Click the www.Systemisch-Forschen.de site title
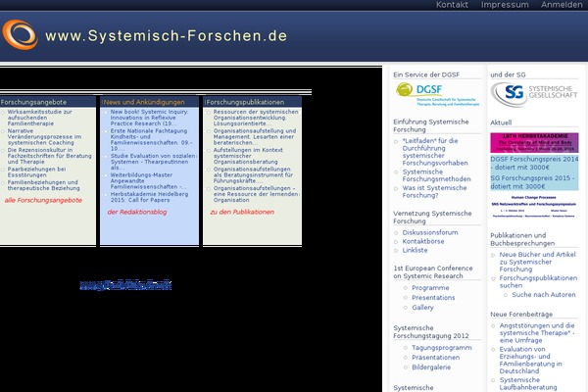The height and width of the screenshot is (392, 588). (x=167, y=36)
